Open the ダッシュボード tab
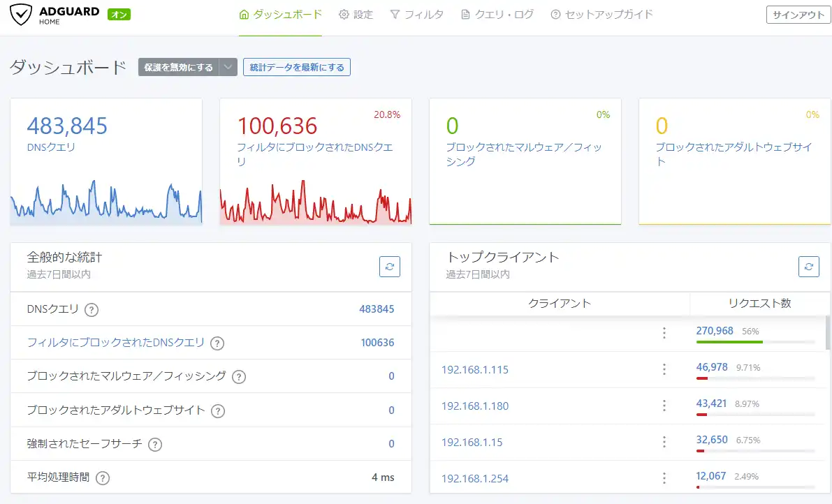The image size is (832, 504). pos(280,14)
